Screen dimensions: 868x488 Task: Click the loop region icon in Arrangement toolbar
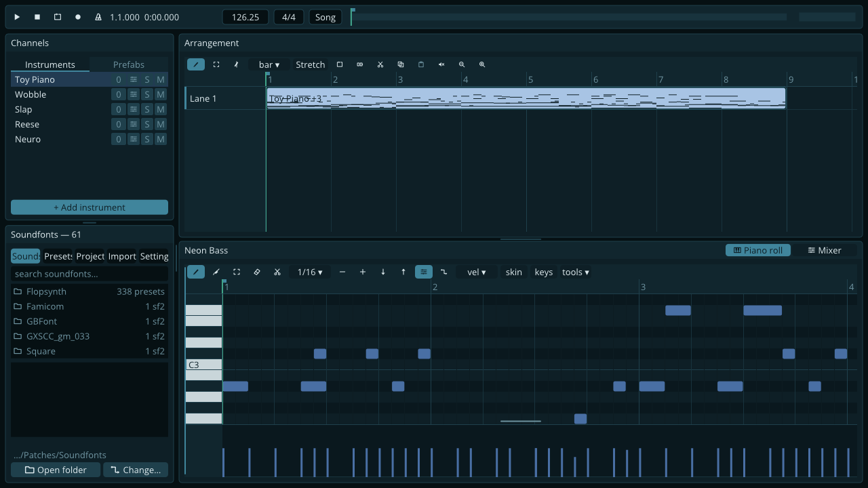click(340, 64)
